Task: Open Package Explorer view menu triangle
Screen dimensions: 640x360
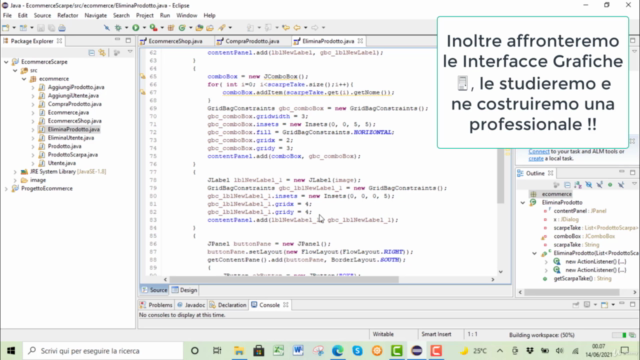Action: (x=130, y=52)
